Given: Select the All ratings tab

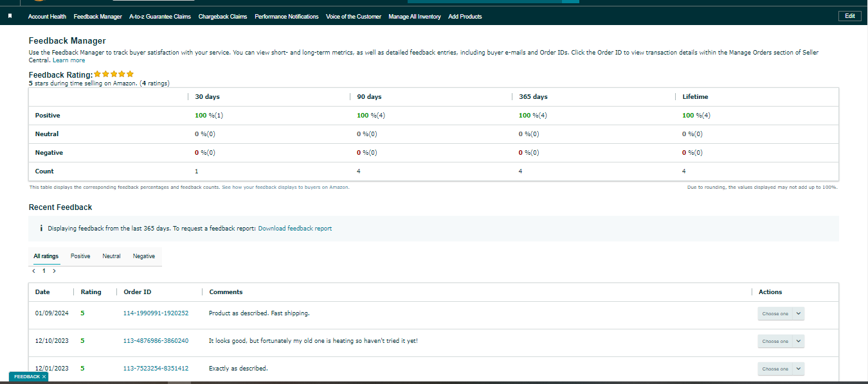Looking at the screenshot, I should [x=46, y=256].
